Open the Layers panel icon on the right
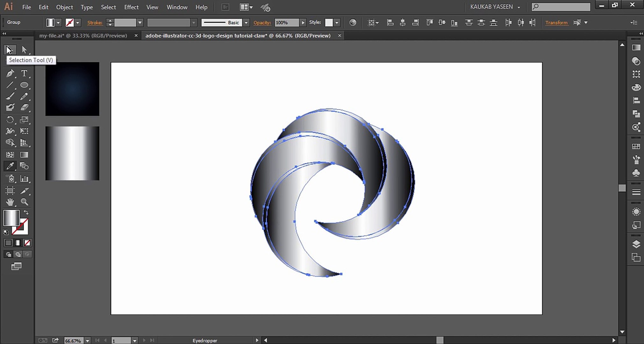 pyautogui.click(x=636, y=244)
